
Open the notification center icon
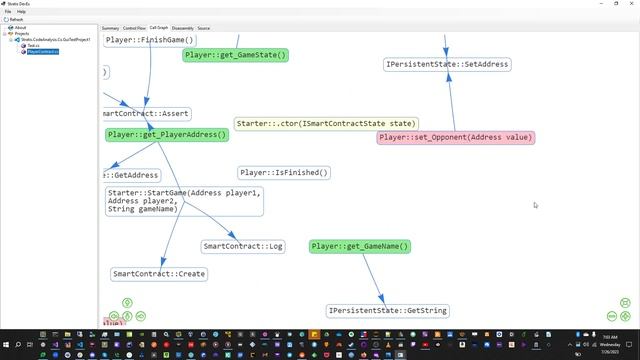pos(629,345)
